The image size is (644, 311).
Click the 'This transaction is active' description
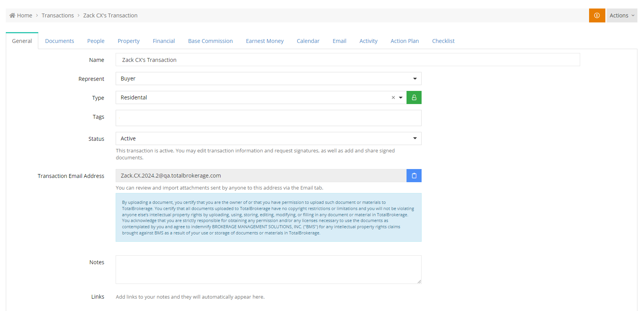pos(255,154)
